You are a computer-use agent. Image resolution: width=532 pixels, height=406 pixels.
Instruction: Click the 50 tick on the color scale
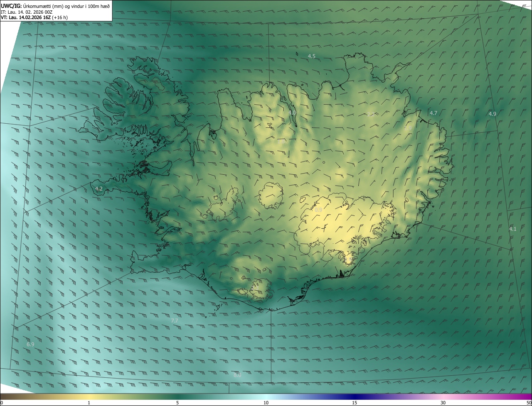[529, 403]
